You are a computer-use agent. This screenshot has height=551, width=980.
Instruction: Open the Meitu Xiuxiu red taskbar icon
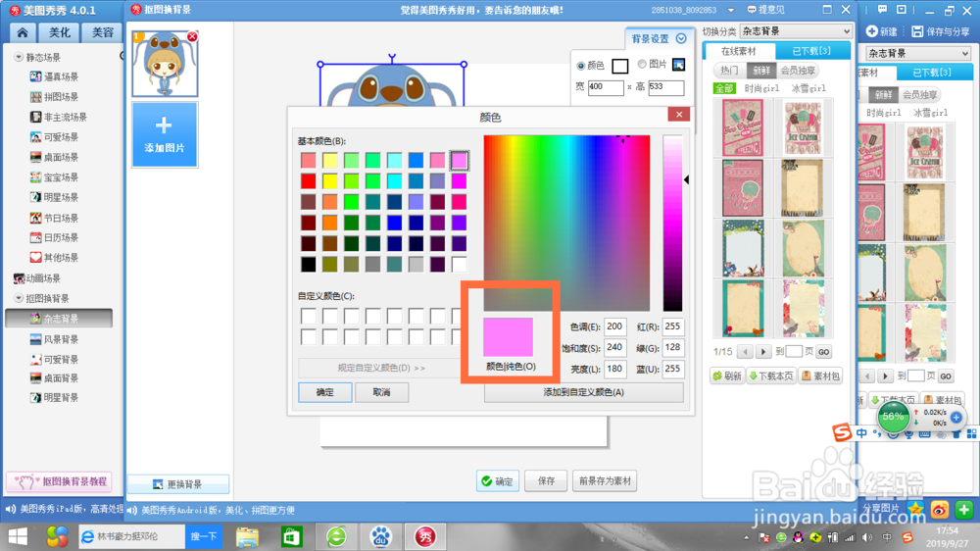[x=425, y=536]
